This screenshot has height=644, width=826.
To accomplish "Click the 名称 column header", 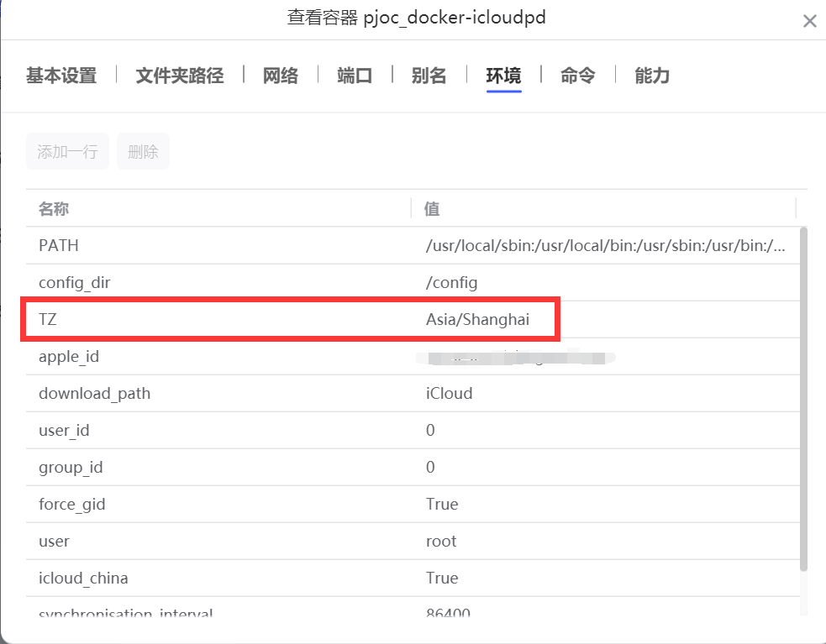I will pyautogui.click(x=54, y=208).
